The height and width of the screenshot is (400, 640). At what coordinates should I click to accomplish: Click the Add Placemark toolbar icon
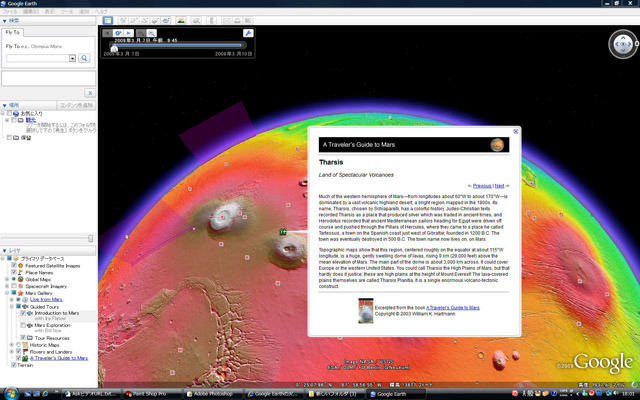tap(122, 20)
